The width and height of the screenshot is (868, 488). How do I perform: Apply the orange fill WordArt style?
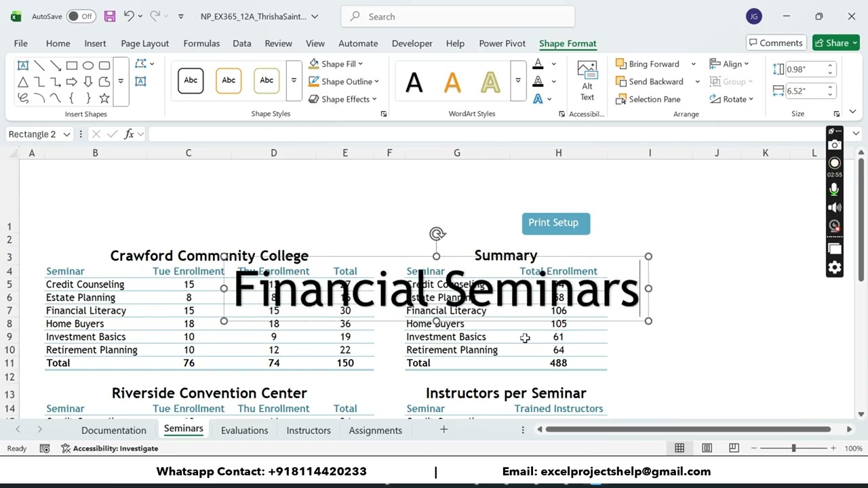tap(452, 82)
